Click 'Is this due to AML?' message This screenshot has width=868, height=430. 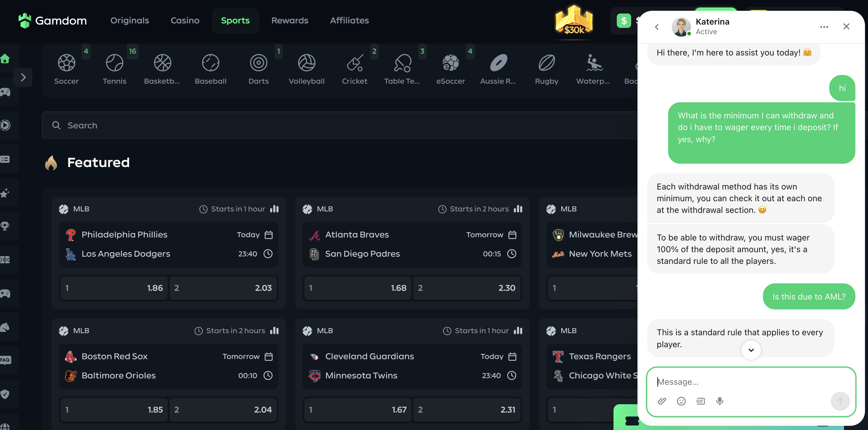[x=809, y=297]
